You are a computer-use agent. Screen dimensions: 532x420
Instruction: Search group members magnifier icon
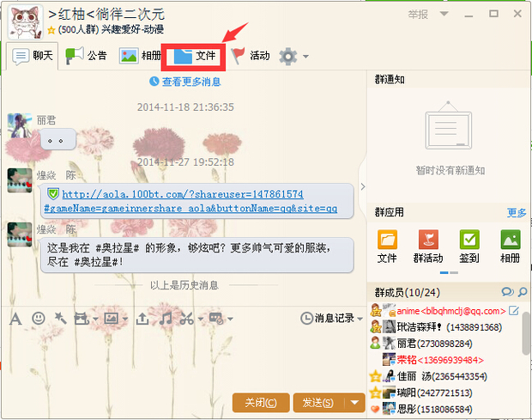[x=523, y=292]
